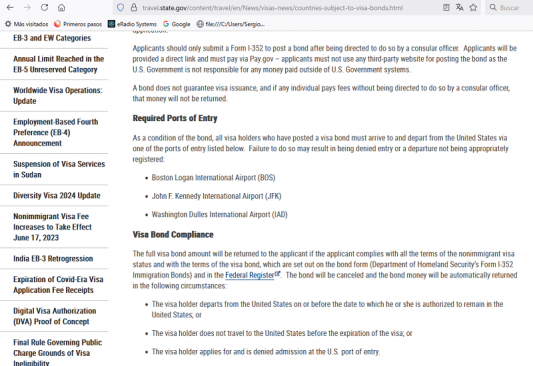Open the browser home page
The image size is (533, 366).
pos(61,7)
